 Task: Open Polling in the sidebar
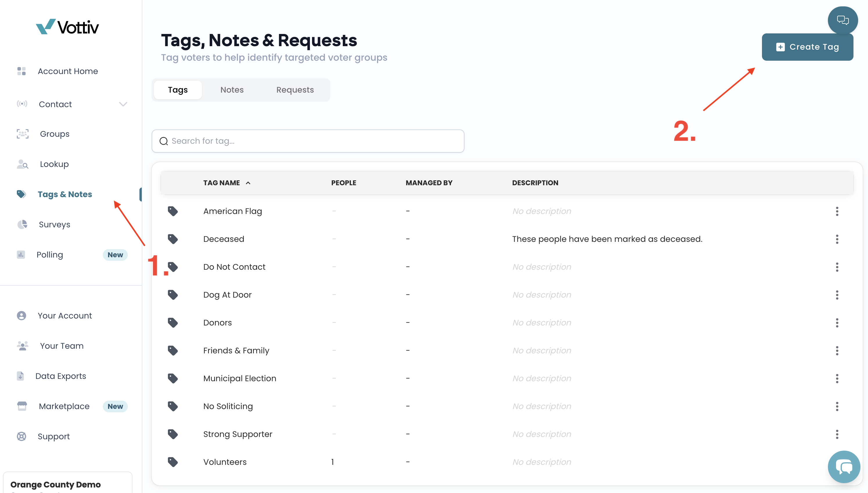click(x=50, y=255)
